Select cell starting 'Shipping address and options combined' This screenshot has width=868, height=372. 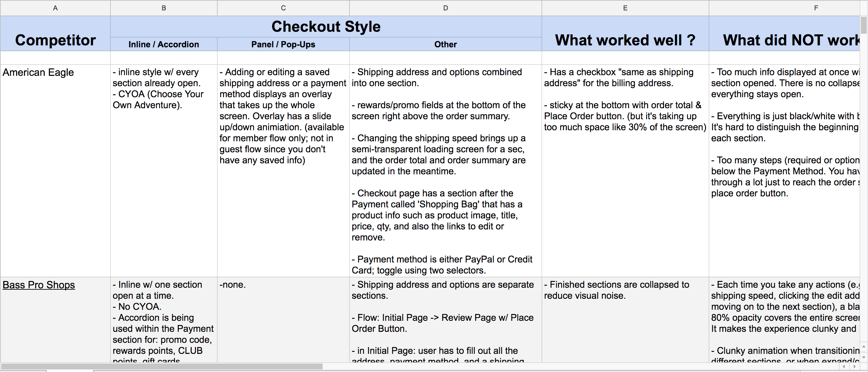[x=445, y=171]
